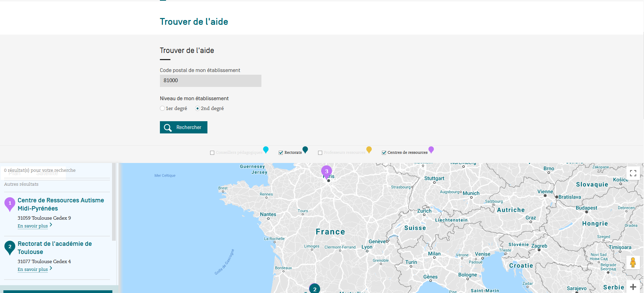Select the 1er degré radio button
644x293 pixels.
point(162,108)
